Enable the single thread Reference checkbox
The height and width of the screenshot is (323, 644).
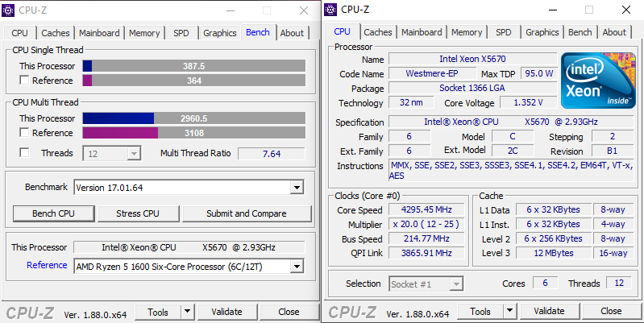pyautogui.click(x=25, y=81)
